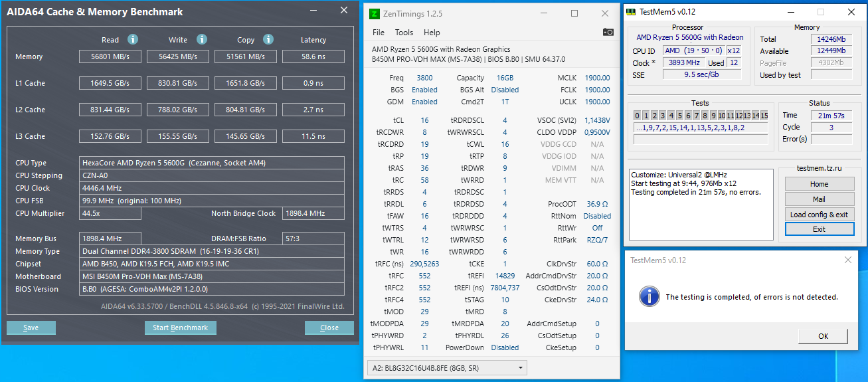The image size is (868, 382).
Task: Click the ZenTimings green app icon
Action: pos(375,13)
